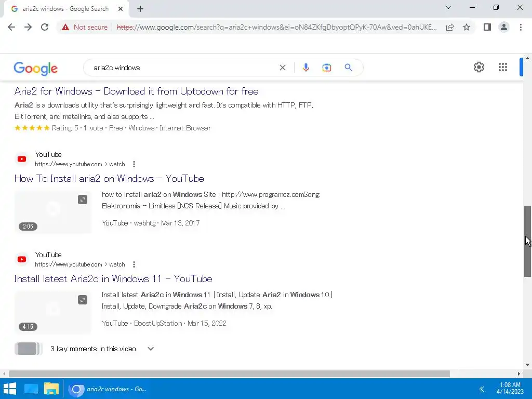Select the aria2c windows Google Search tab
This screenshot has width=532, height=399.
pyautogui.click(x=66, y=9)
